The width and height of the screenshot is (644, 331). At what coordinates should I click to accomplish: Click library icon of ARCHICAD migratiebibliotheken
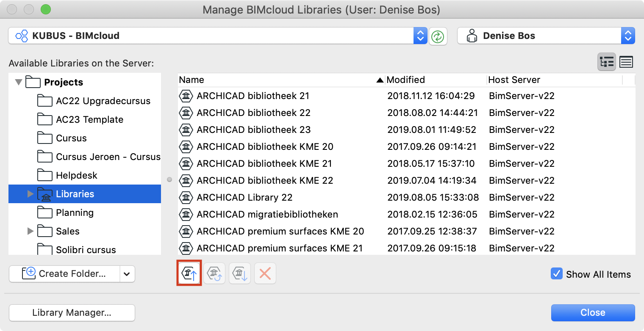pyautogui.click(x=186, y=215)
